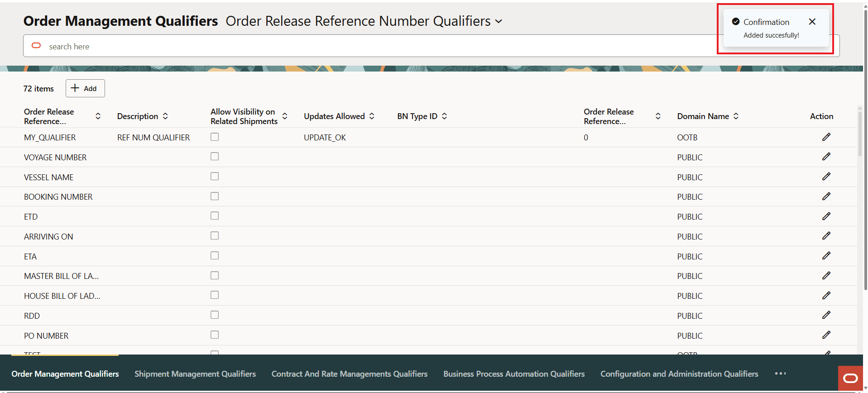
Task: Sort by first Order Release Reference column
Action: 98,116
